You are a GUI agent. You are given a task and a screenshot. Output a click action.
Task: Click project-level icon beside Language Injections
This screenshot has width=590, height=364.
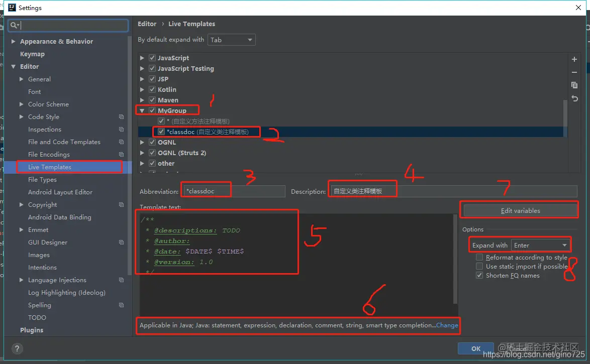[121, 280]
